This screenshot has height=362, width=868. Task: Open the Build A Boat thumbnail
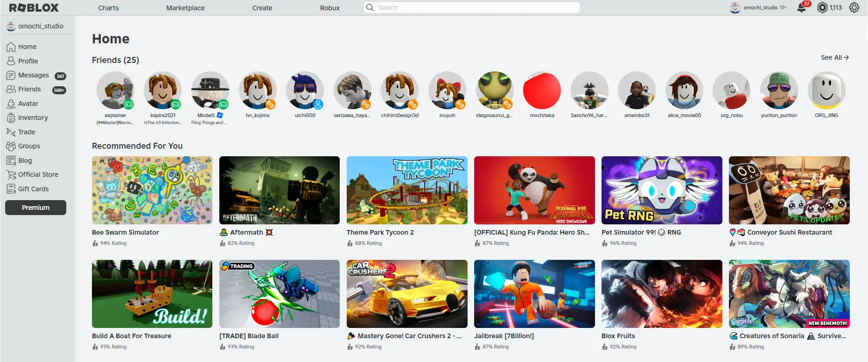pyautogui.click(x=152, y=294)
